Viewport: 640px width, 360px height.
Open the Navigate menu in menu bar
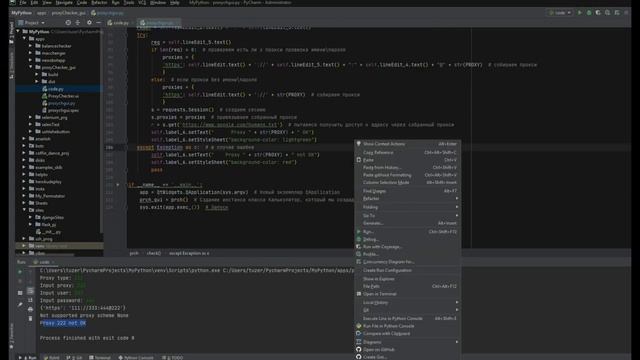[64, 2]
